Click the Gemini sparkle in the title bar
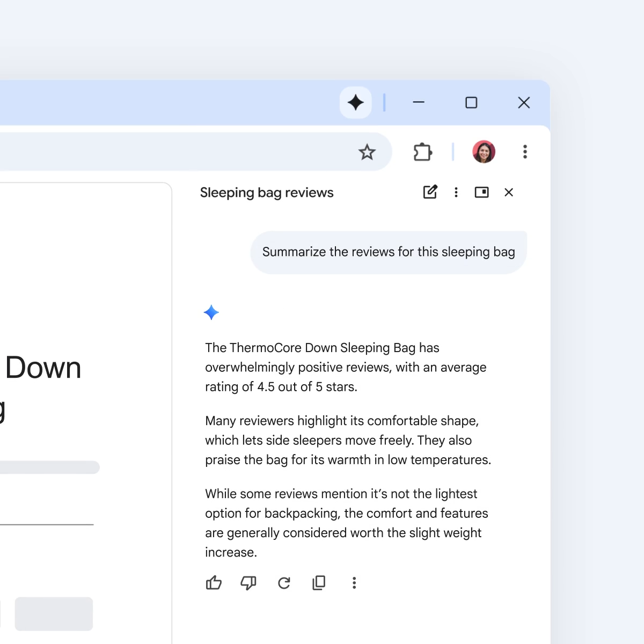This screenshot has height=644, width=644. 355,103
